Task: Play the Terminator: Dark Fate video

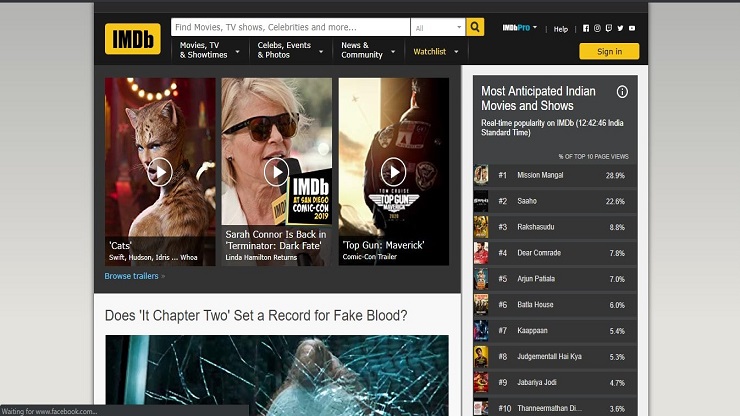Action: 276,172
